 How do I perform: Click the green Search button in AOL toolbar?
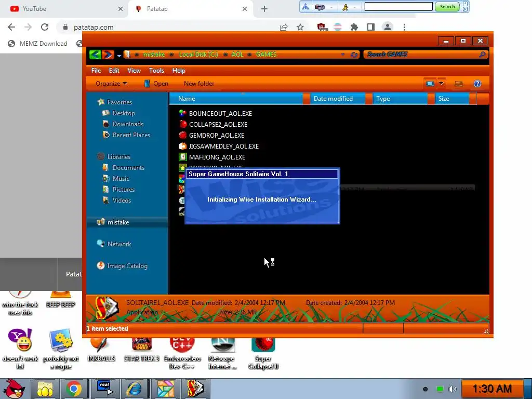coord(447,7)
